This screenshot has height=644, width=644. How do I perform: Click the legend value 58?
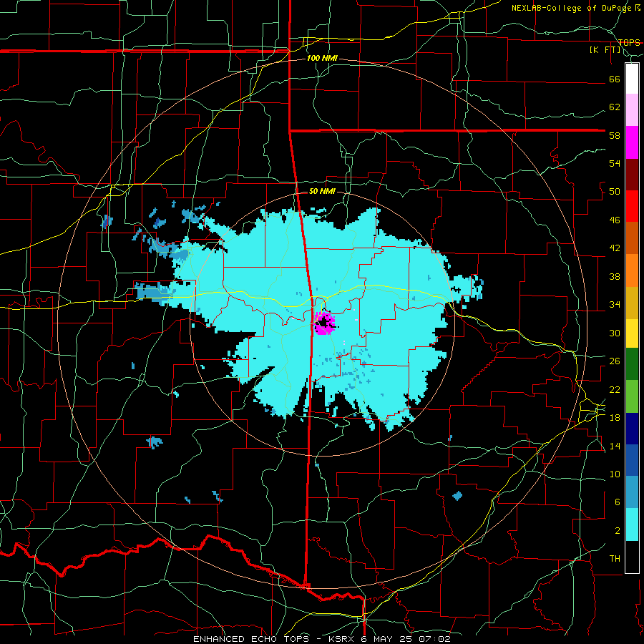click(615, 135)
